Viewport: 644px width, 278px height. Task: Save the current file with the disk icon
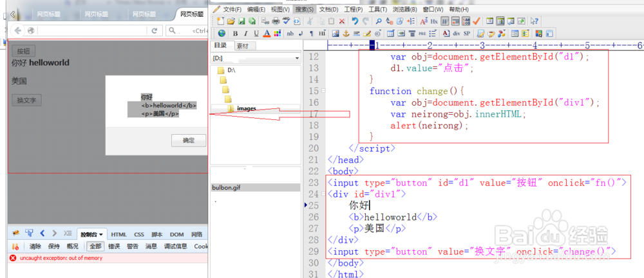[241, 21]
